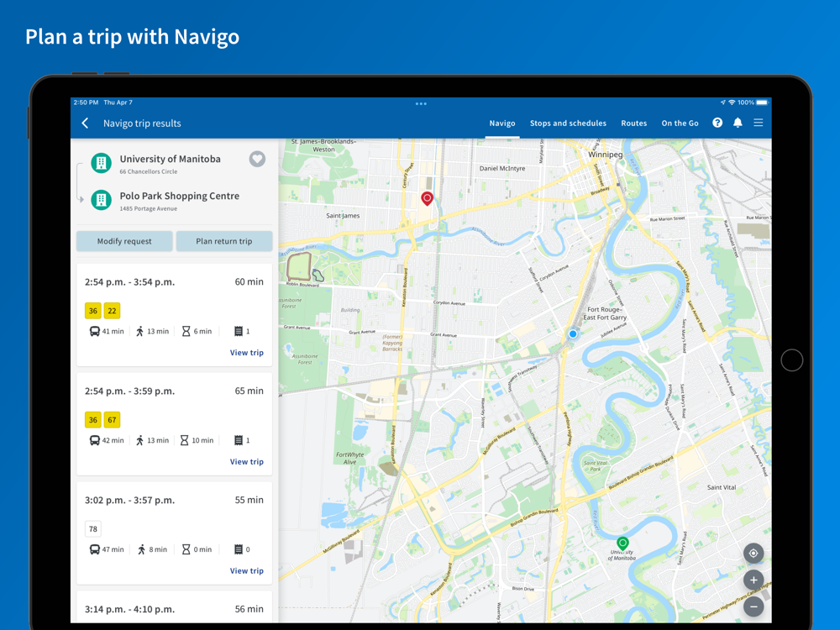This screenshot has width=840, height=630.
Task: Click bus icon beside 41 min
Action: coord(94,332)
